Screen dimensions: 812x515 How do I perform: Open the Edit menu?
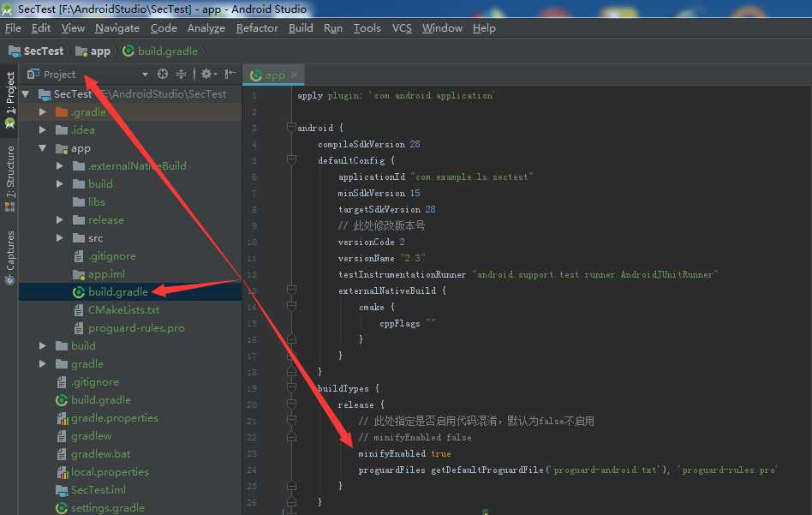(41, 28)
